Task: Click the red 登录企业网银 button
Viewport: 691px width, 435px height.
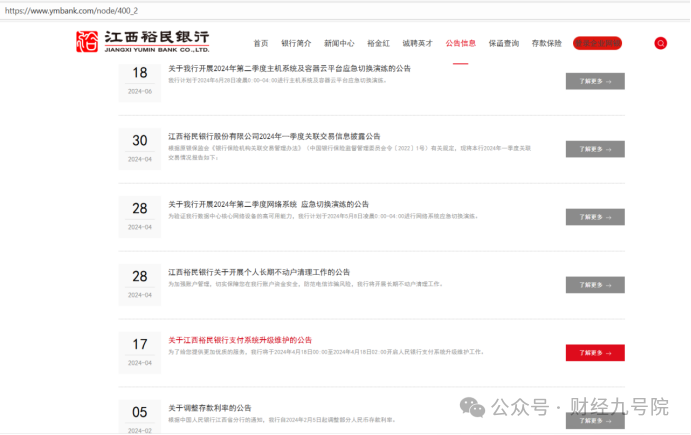Action: click(597, 43)
